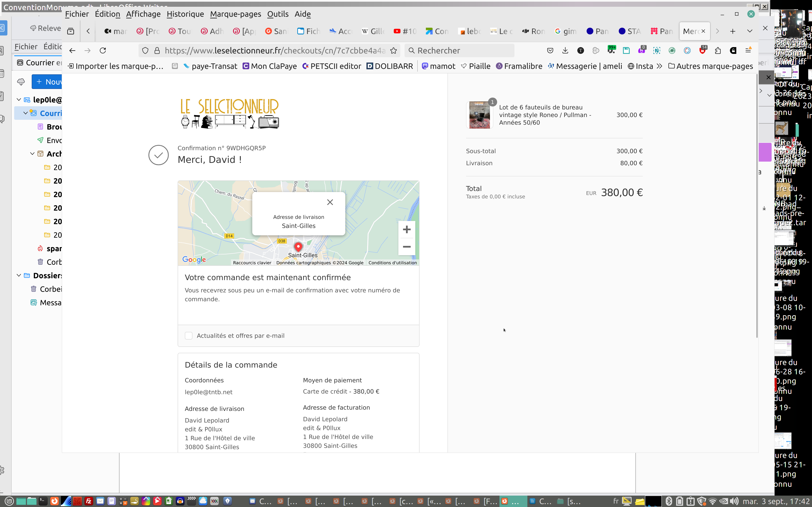
Task: Open the extensions puzzle-piece icon
Action: 718,50
